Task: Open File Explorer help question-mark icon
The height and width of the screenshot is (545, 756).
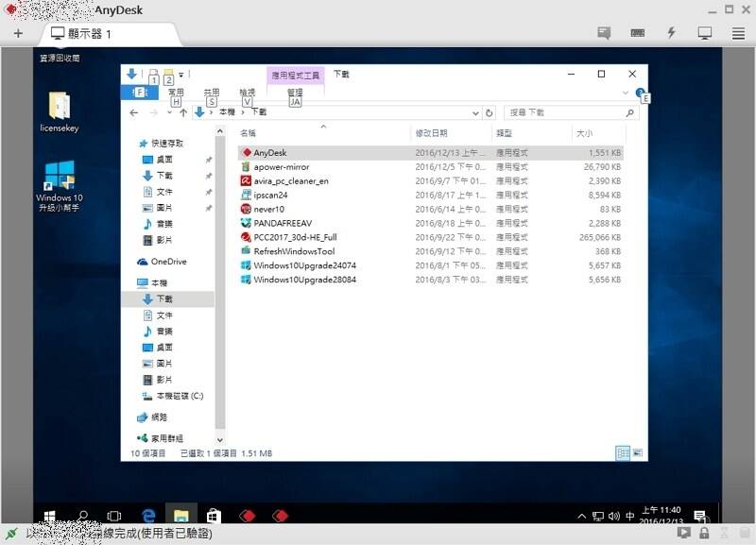Action: 640,93
